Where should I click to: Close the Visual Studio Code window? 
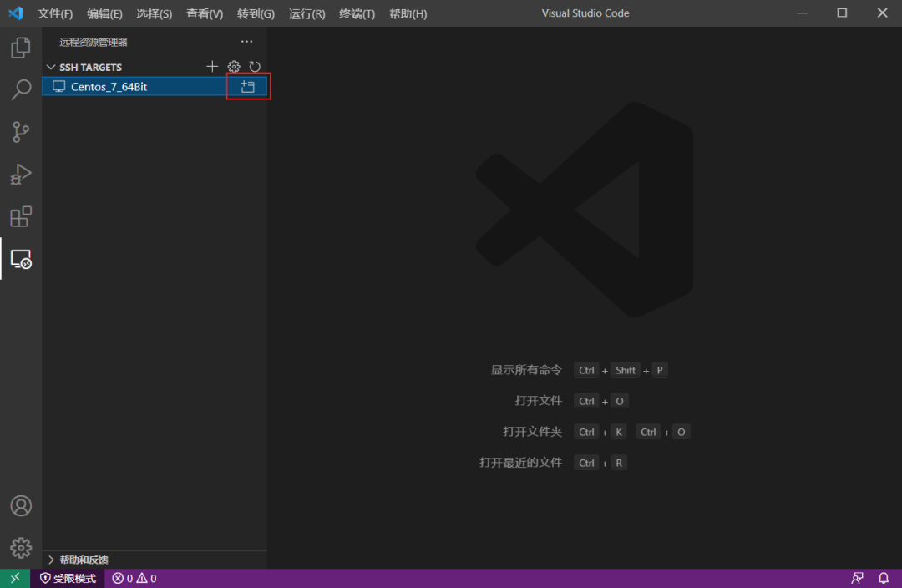coord(883,13)
